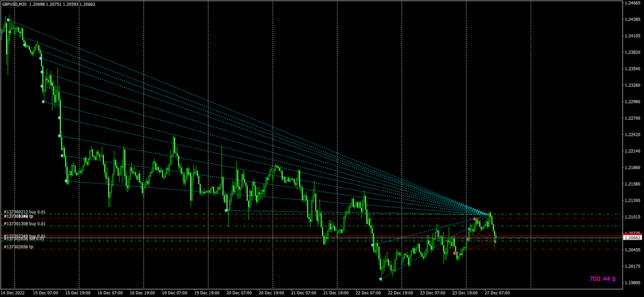Click price scale value 1.21580
The height and width of the screenshot is (297, 644).
[x=633, y=184]
